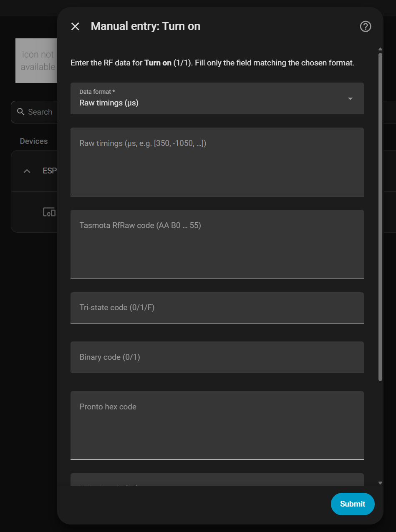Select the Tri-state code input
Image resolution: width=396 pixels, height=532 pixels.
217,308
